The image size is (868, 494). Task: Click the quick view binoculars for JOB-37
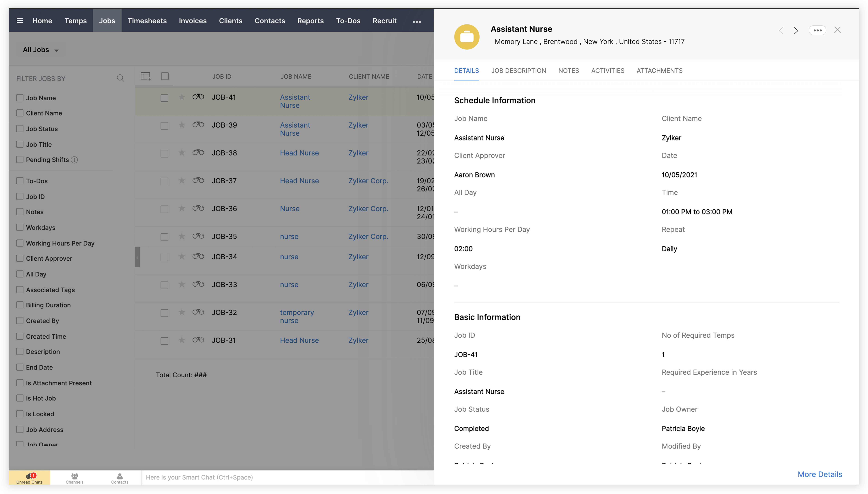pyautogui.click(x=198, y=181)
